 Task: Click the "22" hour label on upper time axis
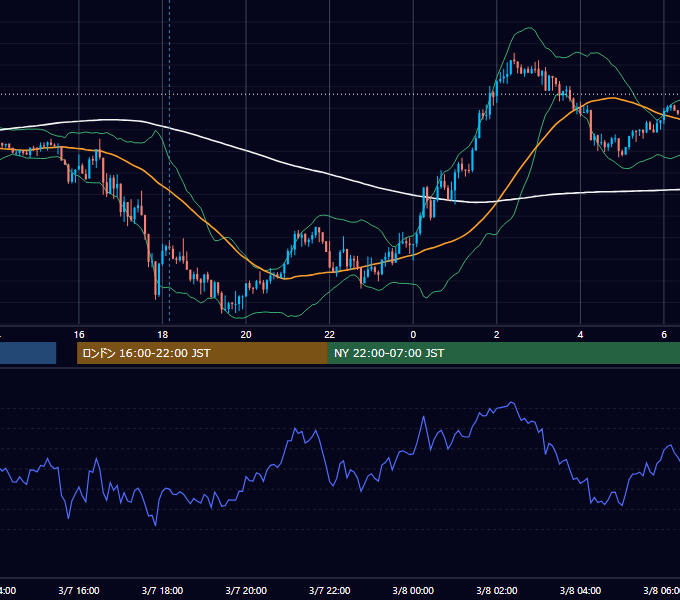(330, 335)
